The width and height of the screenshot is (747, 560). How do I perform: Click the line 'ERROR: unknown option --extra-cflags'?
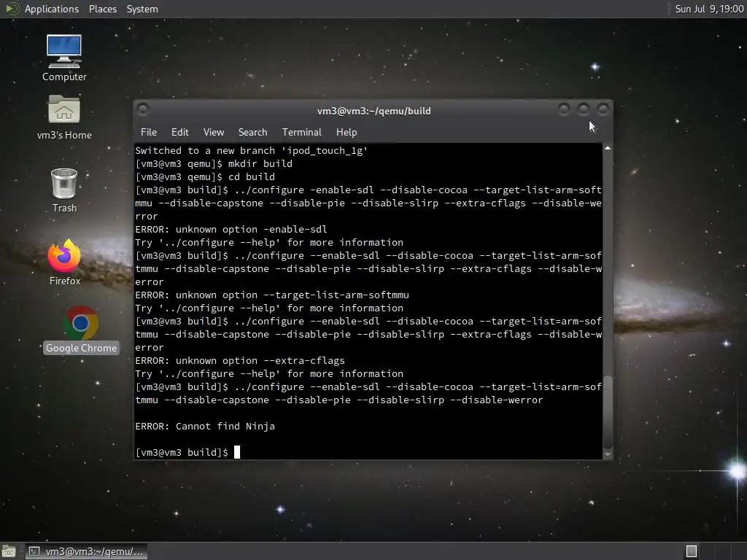click(x=239, y=360)
